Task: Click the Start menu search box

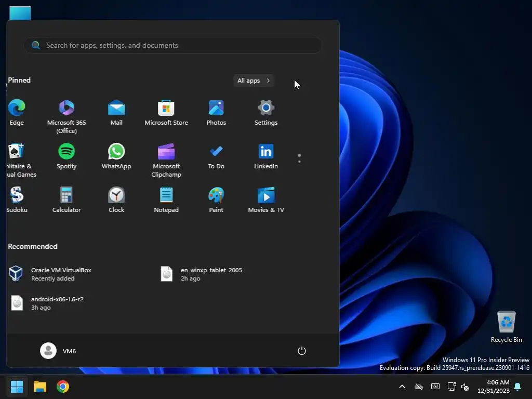Action: (x=172, y=45)
